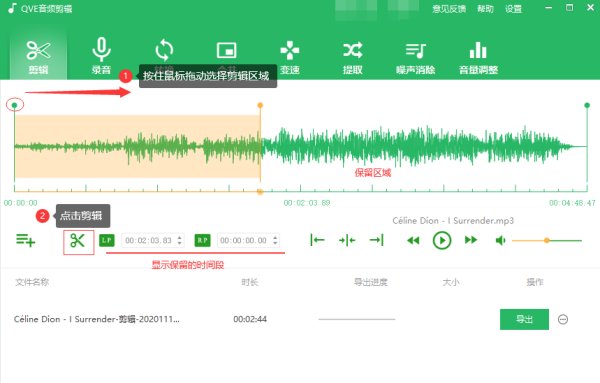Click the QVE音频剪辑 app logo icon

12,8
